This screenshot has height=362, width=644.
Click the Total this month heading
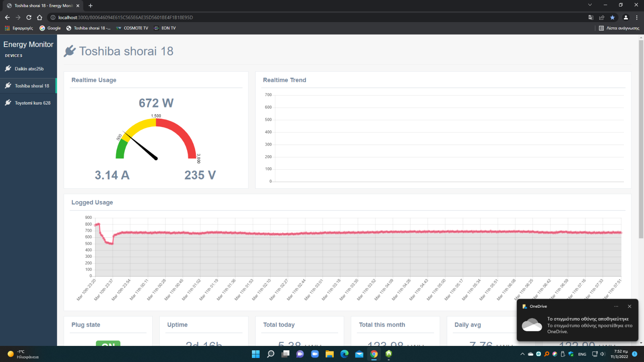pyautogui.click(x=382, y=325)
